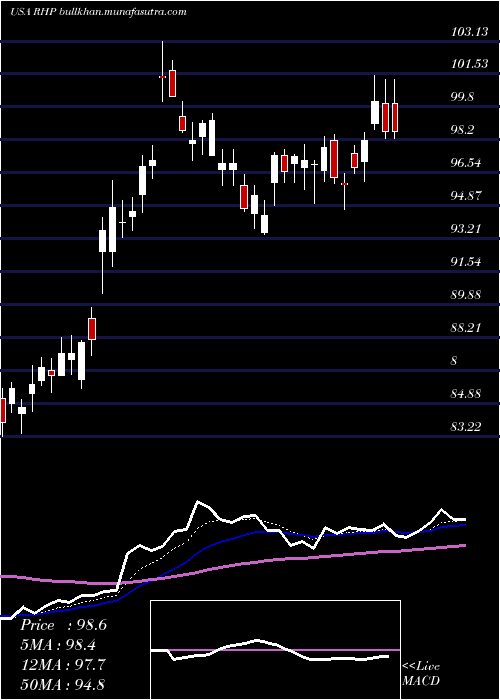Select the 96.54 price axis label
Screen dimensions: 500x700
(x=466, y=163)
